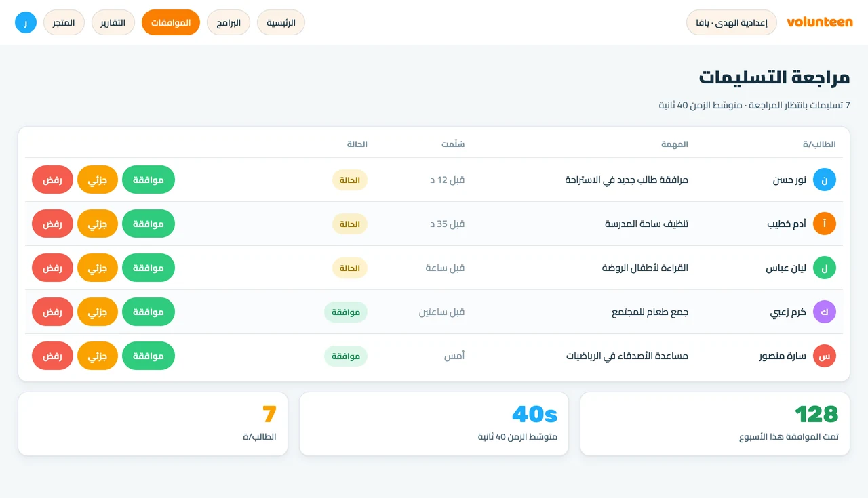Open the school selector إعدادية الهدى · يافا
Screen dimensions: 868x498
point(732,22)
